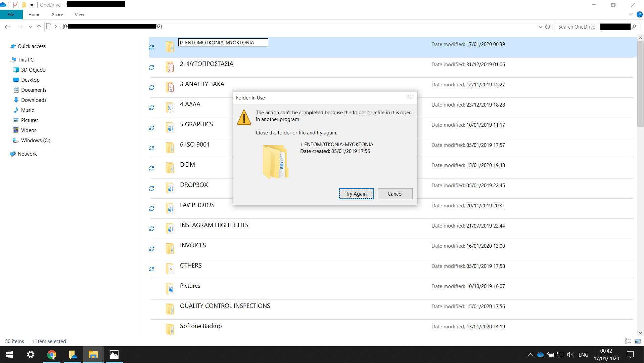Switch to the View ribbon tab
The image size is (644, 363).
[79, 14]
